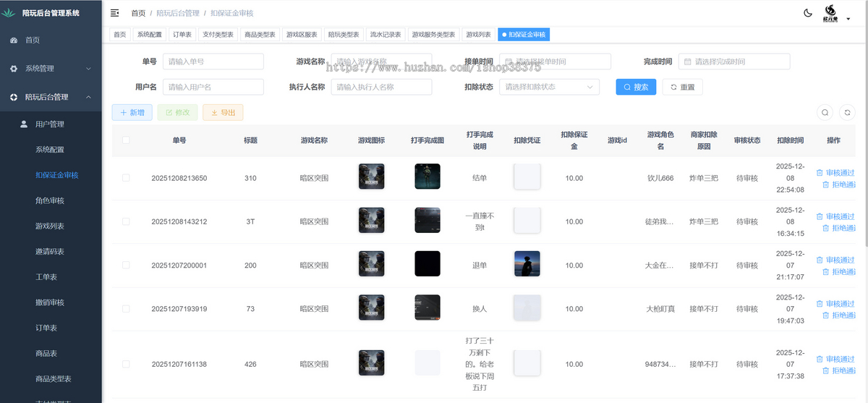Click table cell 20251207200001

click(179, 266)
